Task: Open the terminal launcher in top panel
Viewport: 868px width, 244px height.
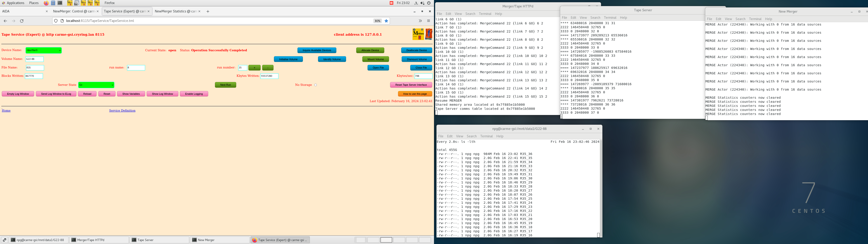Action: tap(60, 3)
